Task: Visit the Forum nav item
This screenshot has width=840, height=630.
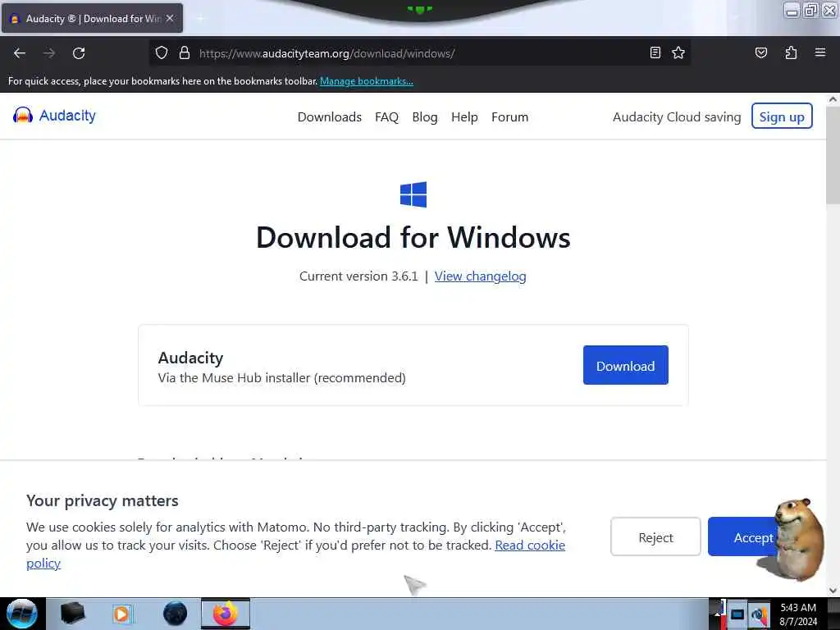Action: tap(510, 116)
